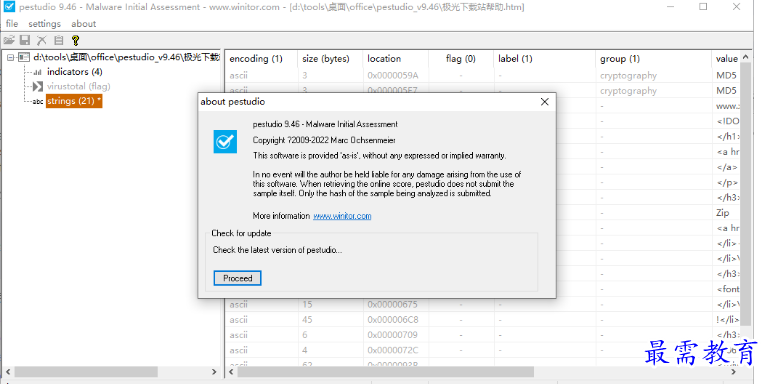Sort by the encoding (1) column header
The width and height of the screenshot is (766, 384).
point(261,59)
